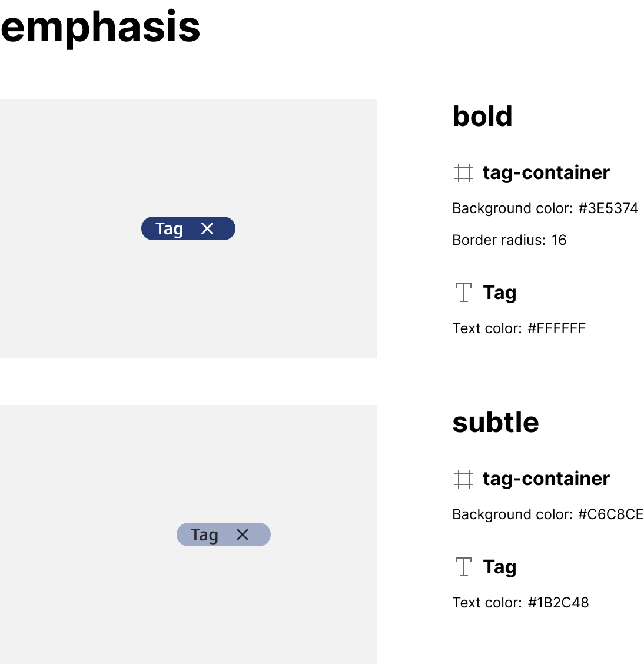Click the X icon on the light subtle tag
The height and width of the screenshot is (664, 644).
(x=243, y=534)
